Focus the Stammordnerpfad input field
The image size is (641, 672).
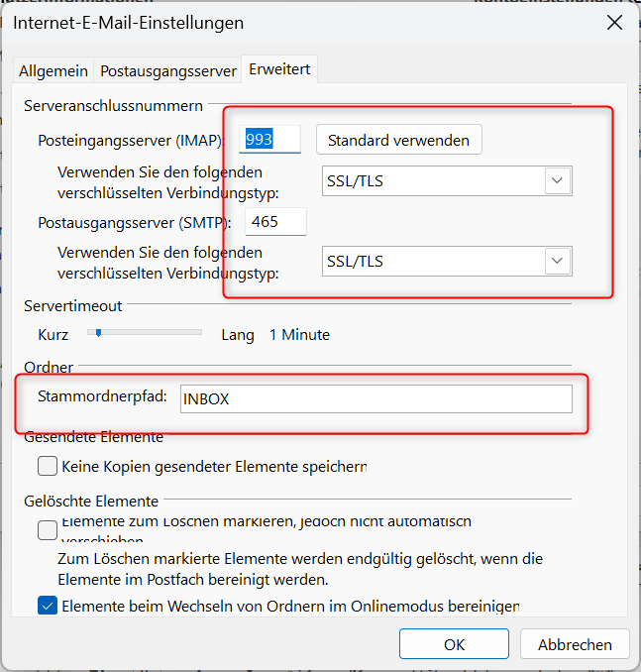(375, 398)
